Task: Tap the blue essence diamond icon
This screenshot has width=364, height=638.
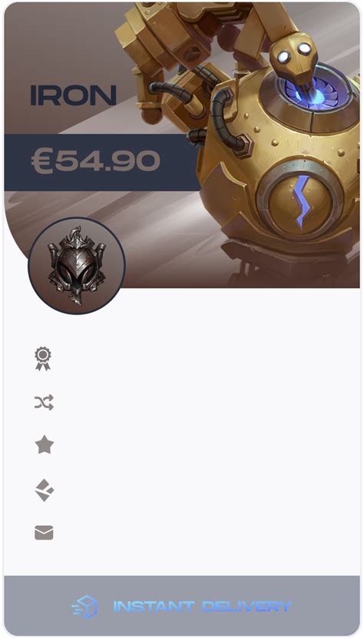Action: pyautogui.click(x=45, y=490)
